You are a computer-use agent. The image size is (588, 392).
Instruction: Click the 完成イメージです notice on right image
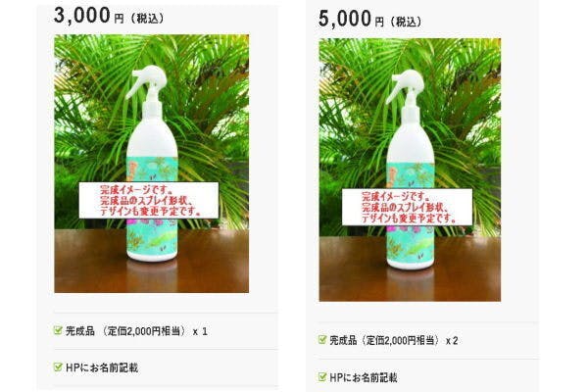[x=408, y=207]
